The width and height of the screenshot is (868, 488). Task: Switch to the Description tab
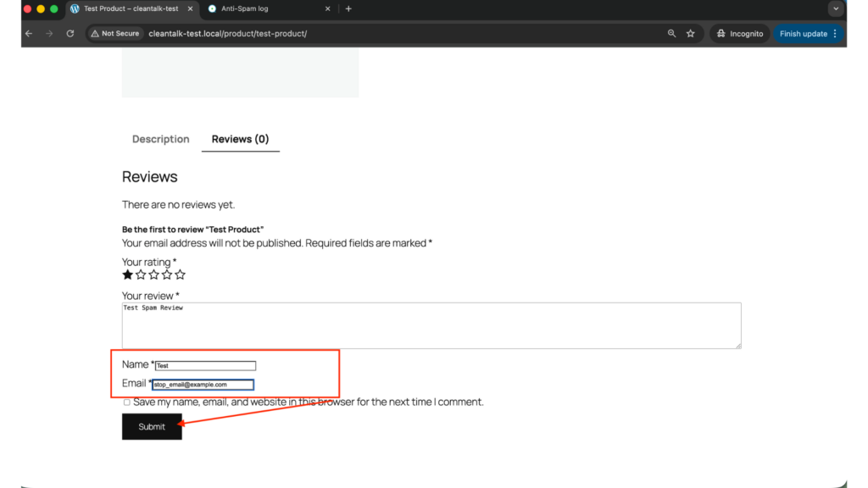point(160,139)
